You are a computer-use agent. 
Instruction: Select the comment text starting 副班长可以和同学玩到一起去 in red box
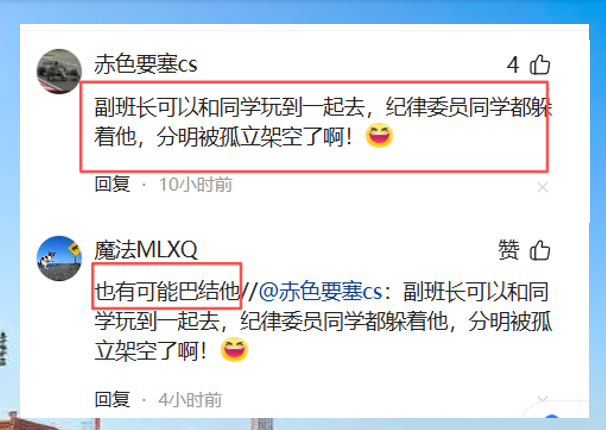(x=323, y=121)
